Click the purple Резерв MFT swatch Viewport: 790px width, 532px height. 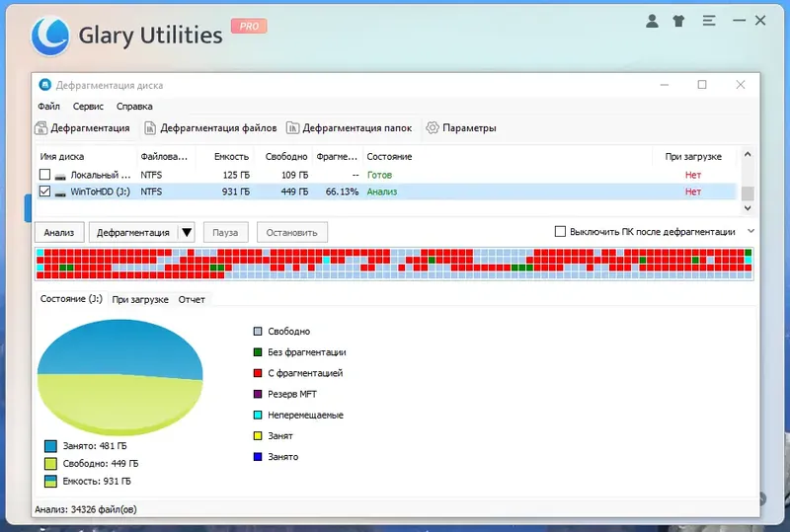(258, 394)
